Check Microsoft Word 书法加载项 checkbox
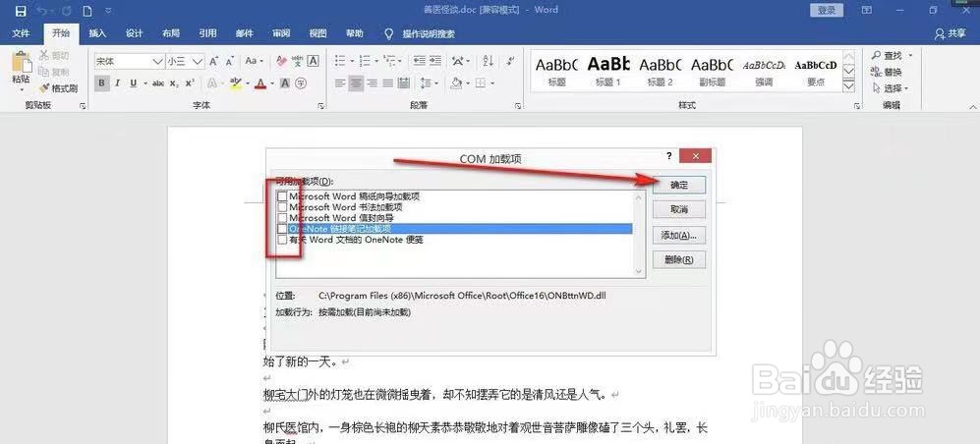 282,207
